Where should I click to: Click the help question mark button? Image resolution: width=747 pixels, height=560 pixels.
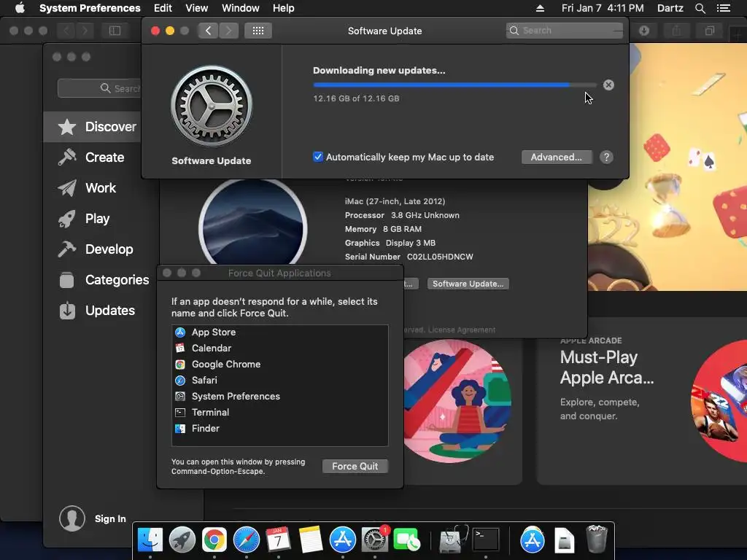tap(606, 157)
